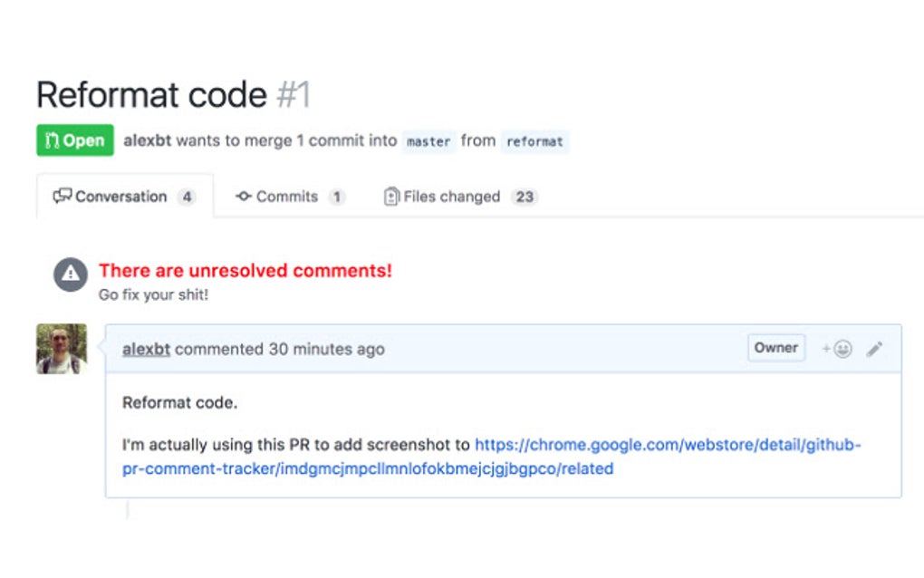Click the unresolved comments warning icon
This screenshot has height=578, width=924.
coord(71,275)
